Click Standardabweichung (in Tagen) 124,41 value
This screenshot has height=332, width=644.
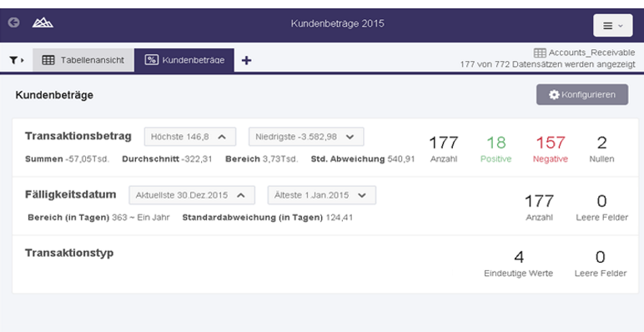pos(268,218)
